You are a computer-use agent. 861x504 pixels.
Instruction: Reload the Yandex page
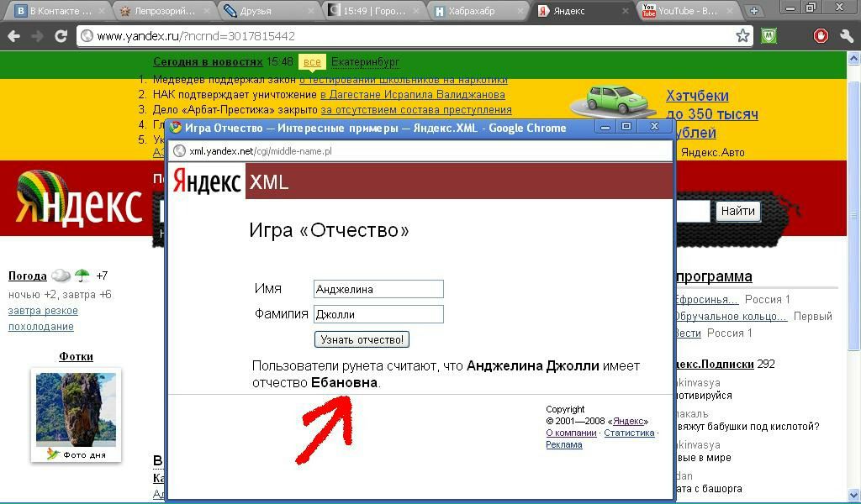click(x=61, y=36)
